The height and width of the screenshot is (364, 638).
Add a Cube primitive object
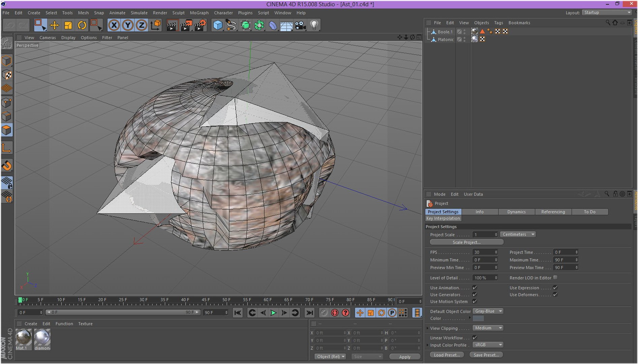[x=218, y=25]
